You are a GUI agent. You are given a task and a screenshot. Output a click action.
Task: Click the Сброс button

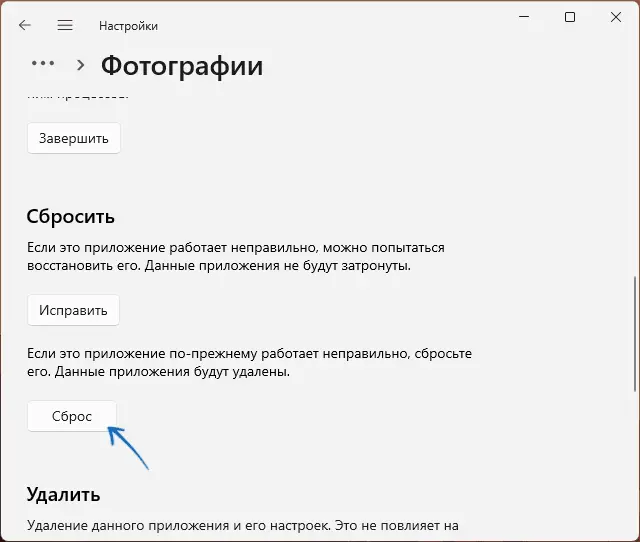(72, 416)
